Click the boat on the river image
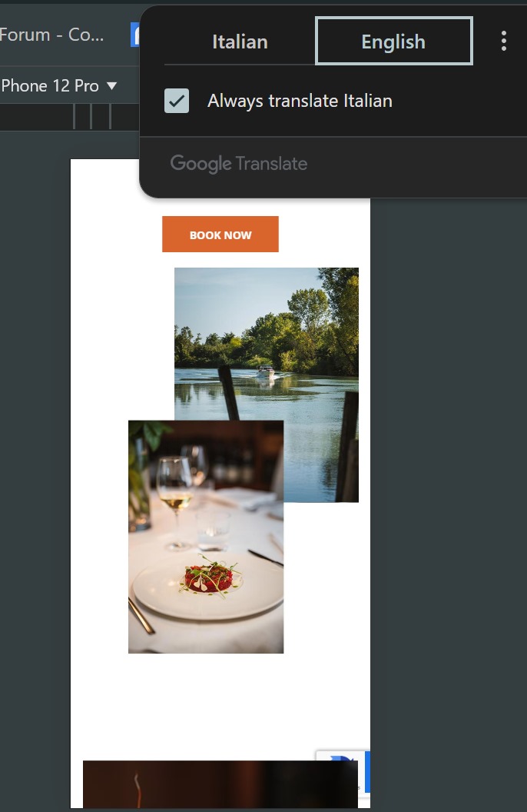The height and width of the screenshot is (812, 527). (x=266, y=371)
